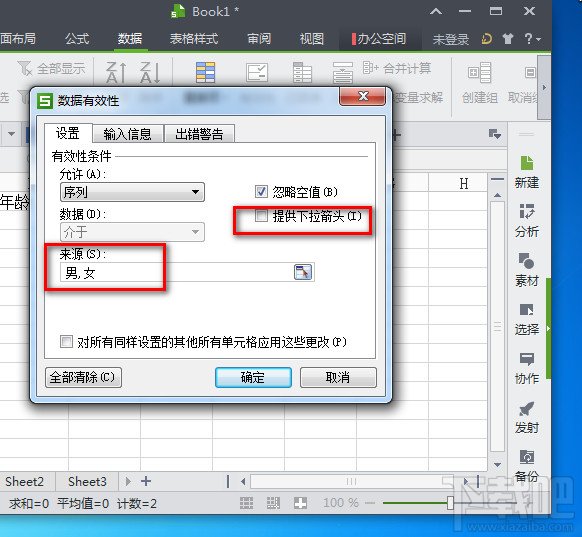Close the 数据有效性 dialog
This screenshot has width=582, height=537.
click(x=362, y=96)
